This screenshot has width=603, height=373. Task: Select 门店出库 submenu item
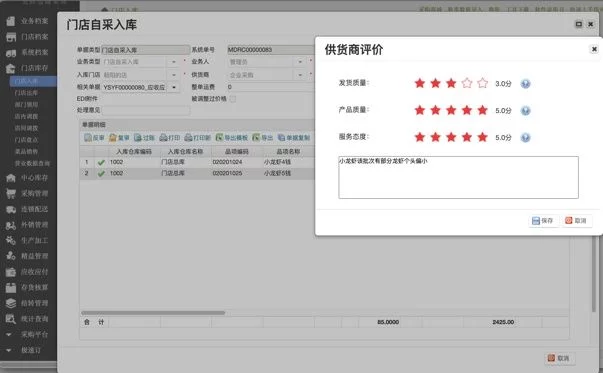pos(26,93)
